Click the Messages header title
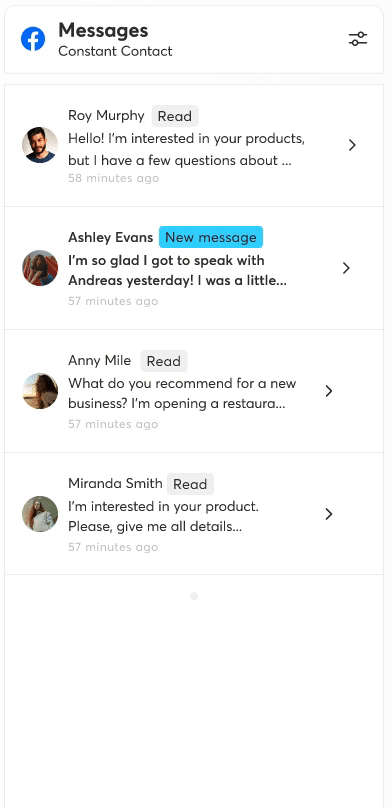392x808 pixels. tap(103, 30)
